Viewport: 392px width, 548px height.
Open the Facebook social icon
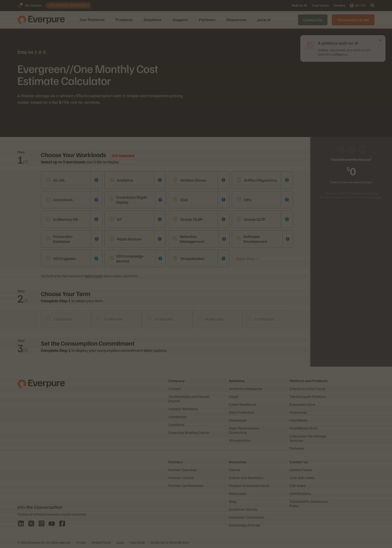[x=62, y=523]
